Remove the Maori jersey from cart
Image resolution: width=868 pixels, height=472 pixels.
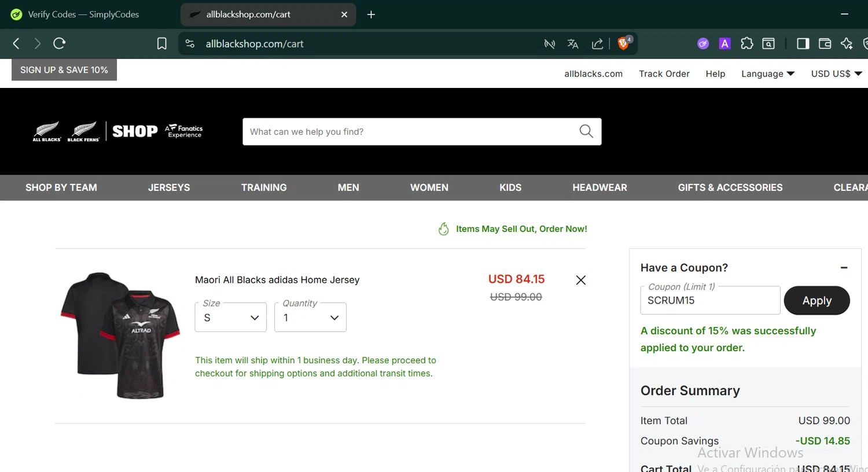click(581, 280)
